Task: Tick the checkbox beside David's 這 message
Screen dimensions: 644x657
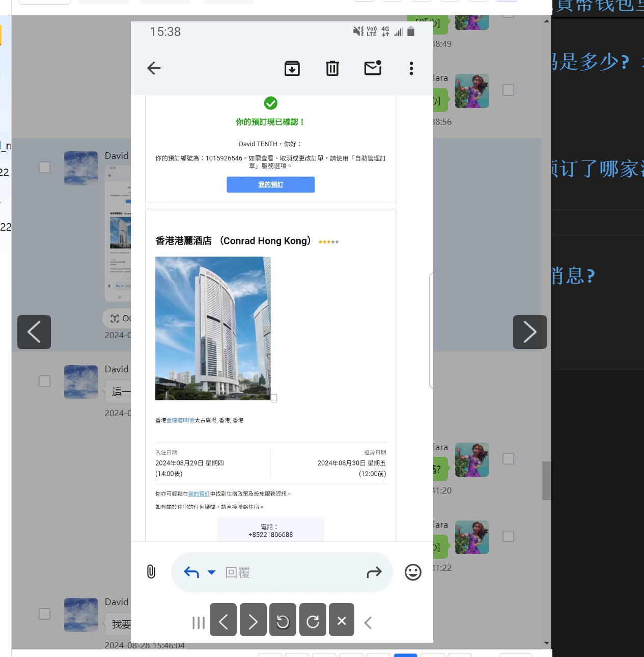Action: [x=45, y=381]
